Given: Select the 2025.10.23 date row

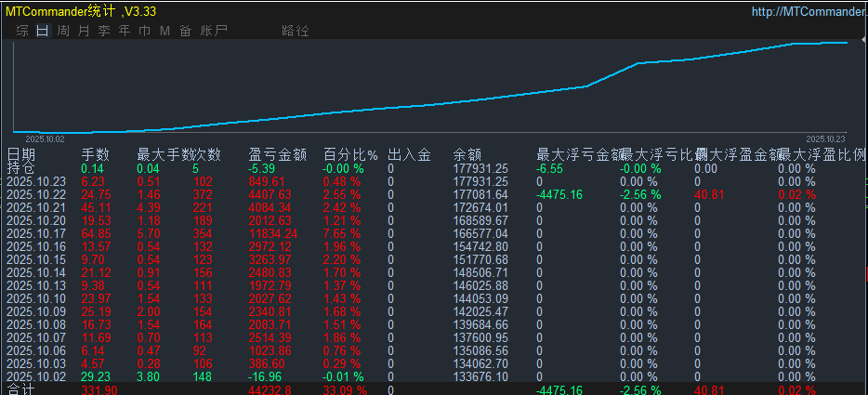Looking at the screenshot, I should pyautogui.click(x=36, y=182).
